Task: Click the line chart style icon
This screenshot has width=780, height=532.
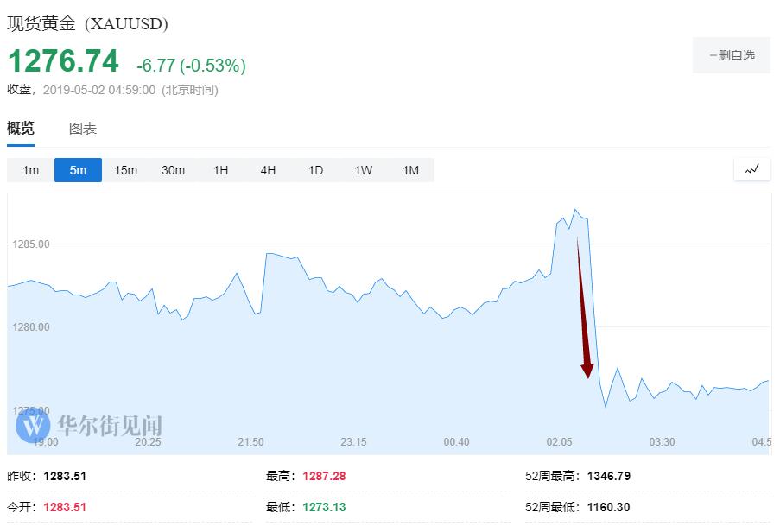Action: click(751, 169)
